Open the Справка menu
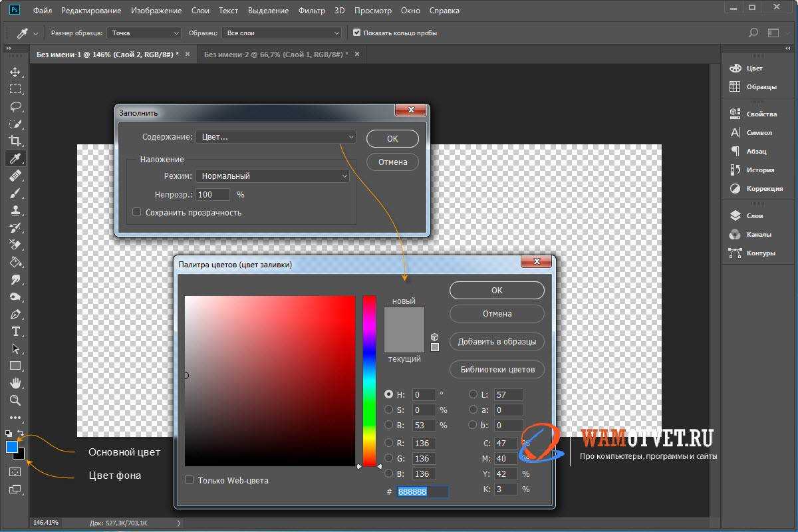 coord(444,11)
